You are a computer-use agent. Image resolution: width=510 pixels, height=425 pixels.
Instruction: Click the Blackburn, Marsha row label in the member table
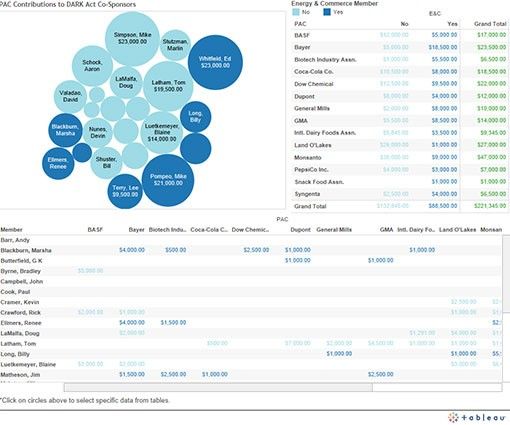pos(26,250)
